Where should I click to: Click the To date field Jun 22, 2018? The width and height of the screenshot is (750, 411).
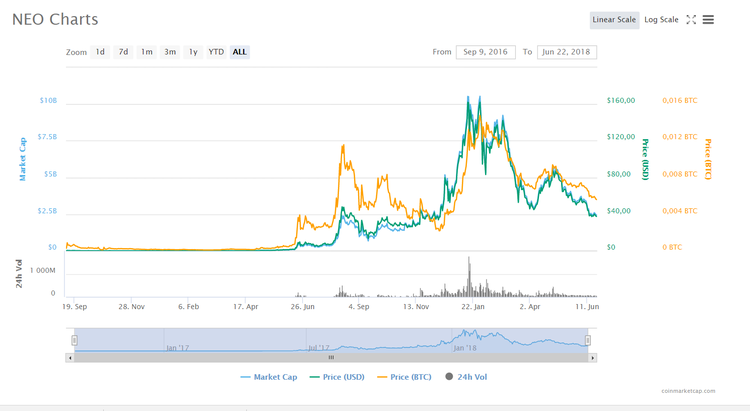tap(566, 52)
